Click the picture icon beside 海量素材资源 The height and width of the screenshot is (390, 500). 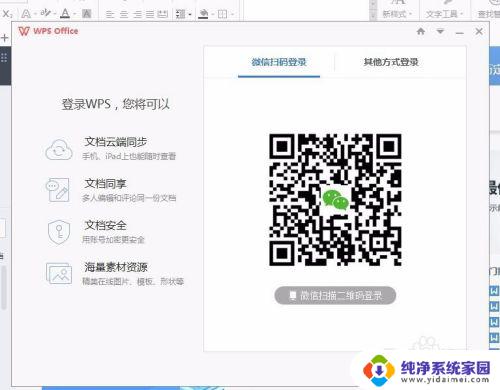pos(59,274)
